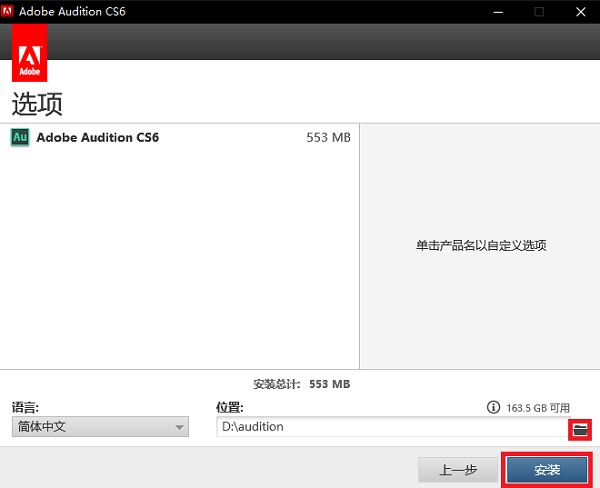
Task: Click the 语言 label
Action: [x=25, y=407]
